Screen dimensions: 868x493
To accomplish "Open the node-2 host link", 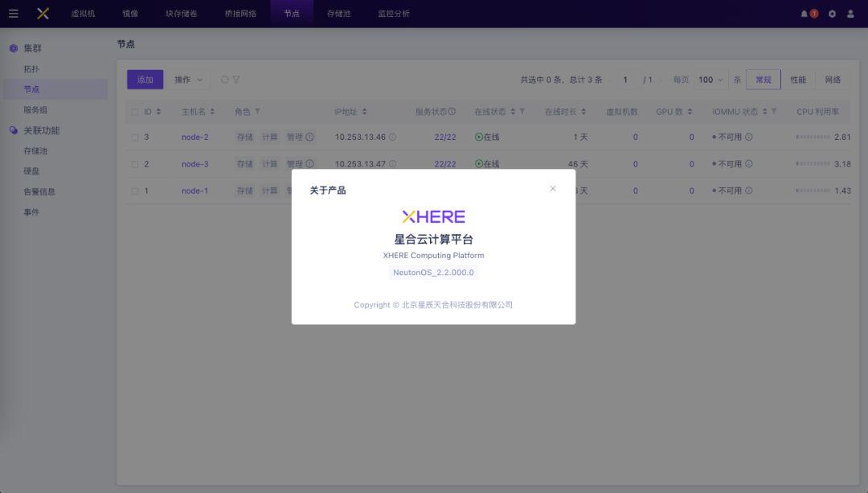I will click(194, 137).
